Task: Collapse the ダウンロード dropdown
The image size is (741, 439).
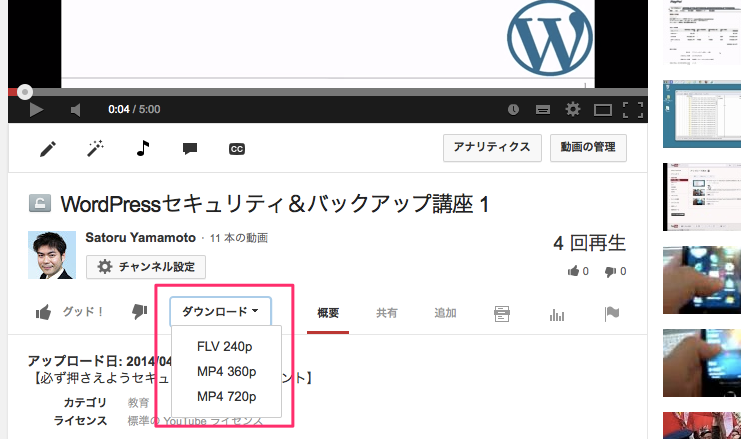Action: pos(220,311)
